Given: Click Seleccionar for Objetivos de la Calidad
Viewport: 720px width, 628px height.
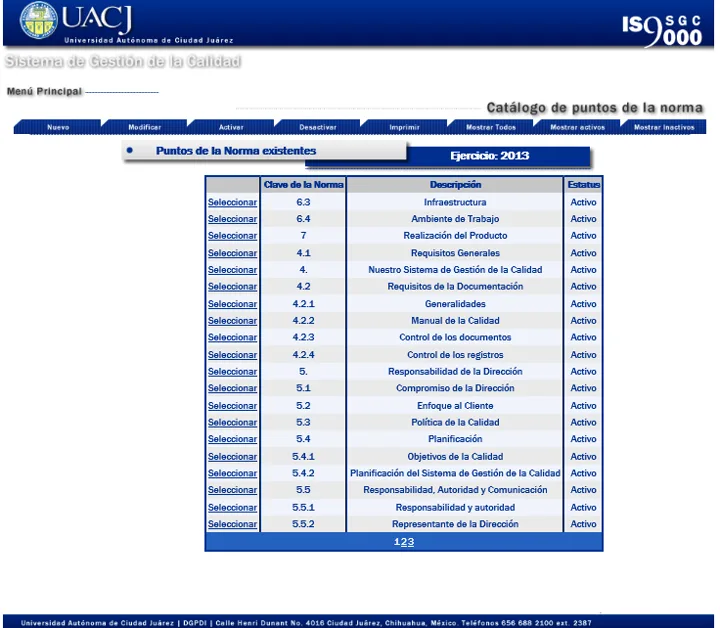Looking at the screenshot, I should tap(232, 457).
